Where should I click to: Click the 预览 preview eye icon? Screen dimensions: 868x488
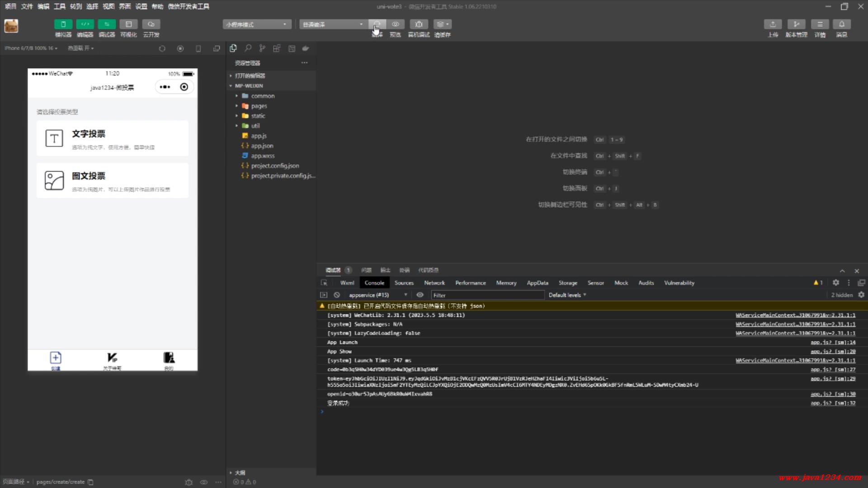[396, 24]
